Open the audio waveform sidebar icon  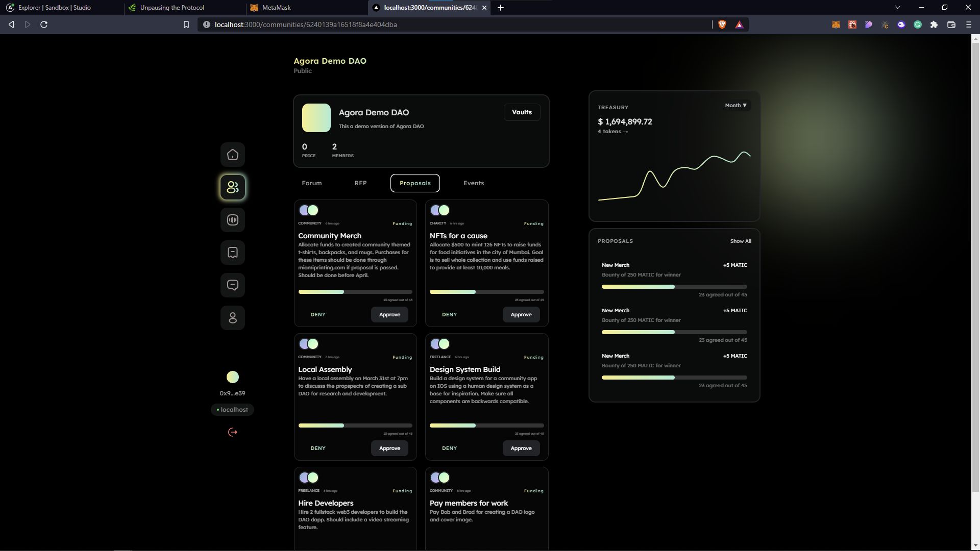[x=233, y=220]
